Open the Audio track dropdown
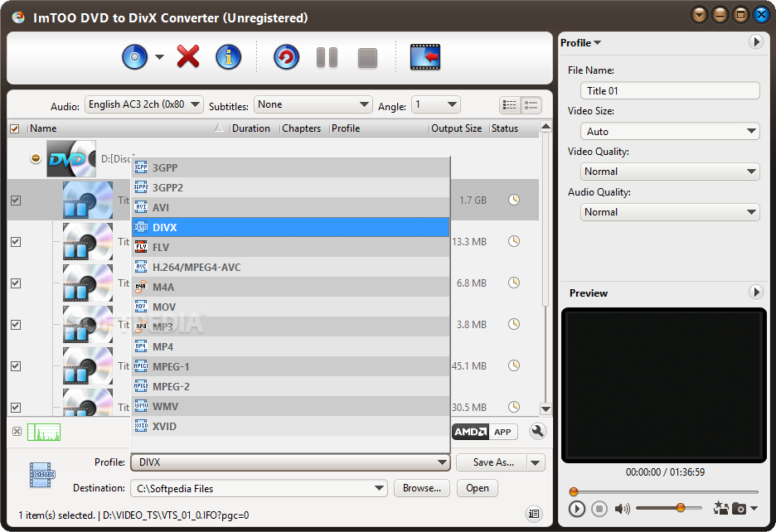Viewport: 776px width, 532px height. 144,104
